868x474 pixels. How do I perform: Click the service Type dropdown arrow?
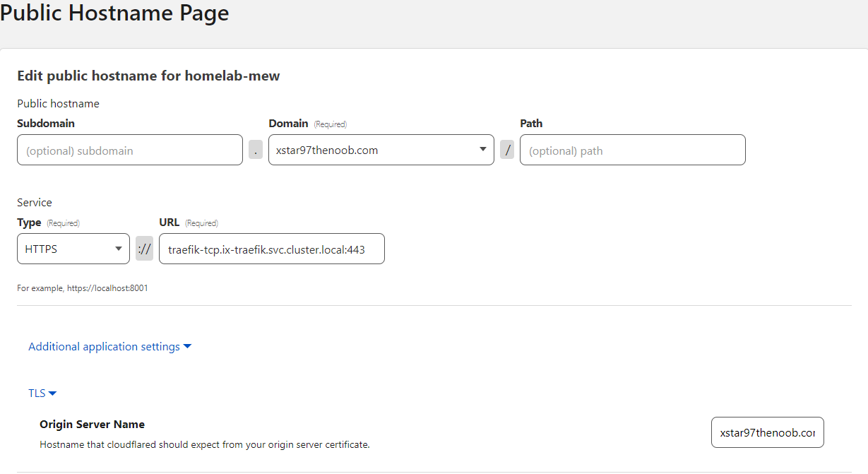(x=119, y=249)
